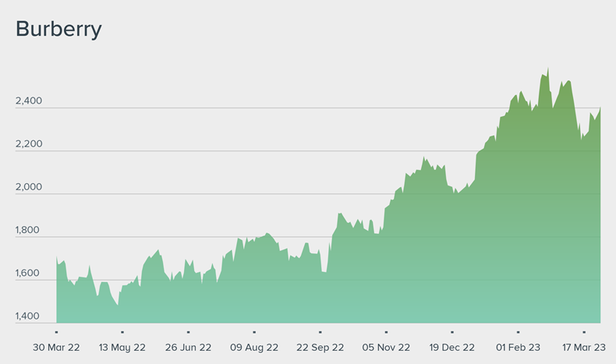Screen dimensions: 616x364
Task: Click the 09 Aug 22 date label
Action: point(254,348)
